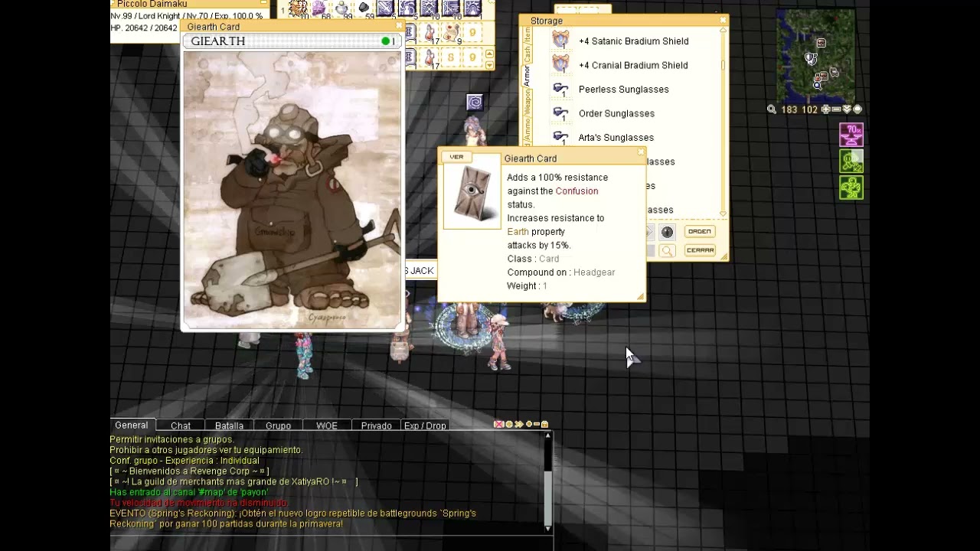This screenshot has width=980, height=551.
Task: Click the ORDEN button in Storage
Action: tap(700, 231)
